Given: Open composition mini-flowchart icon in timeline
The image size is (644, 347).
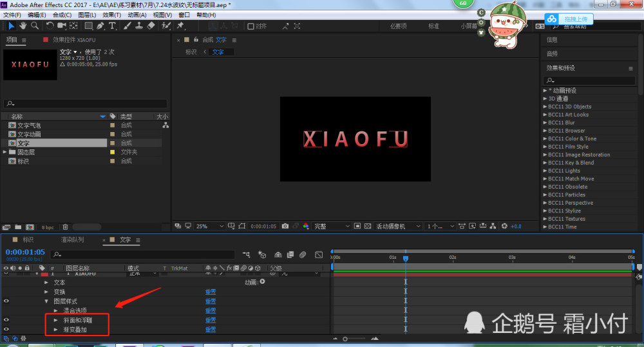Looking at the screenshot, I should (x=246, y=254).
